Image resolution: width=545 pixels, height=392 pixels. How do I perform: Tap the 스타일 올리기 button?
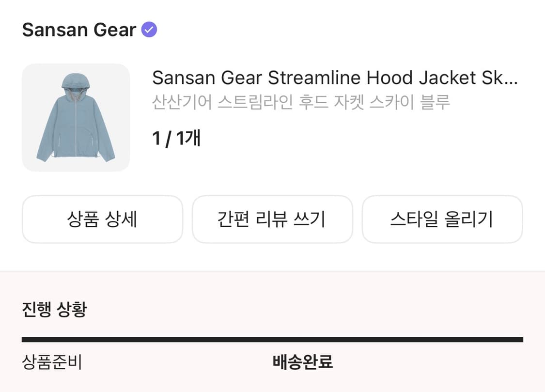tap(442, 220)
